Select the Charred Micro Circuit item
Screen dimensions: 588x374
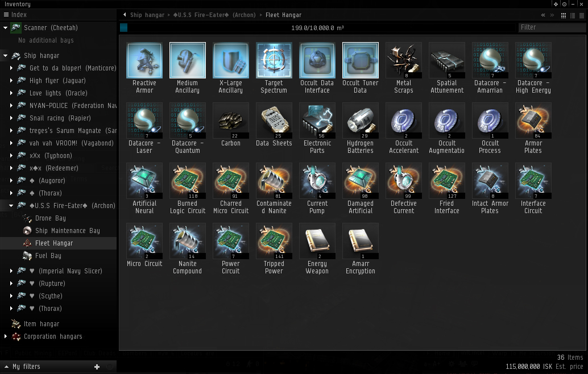[231, 181]
